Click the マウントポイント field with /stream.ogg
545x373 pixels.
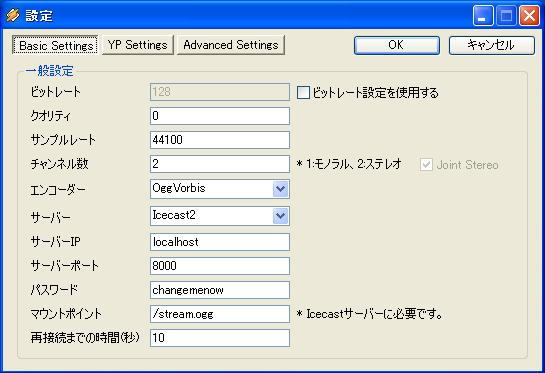[220, 314]
